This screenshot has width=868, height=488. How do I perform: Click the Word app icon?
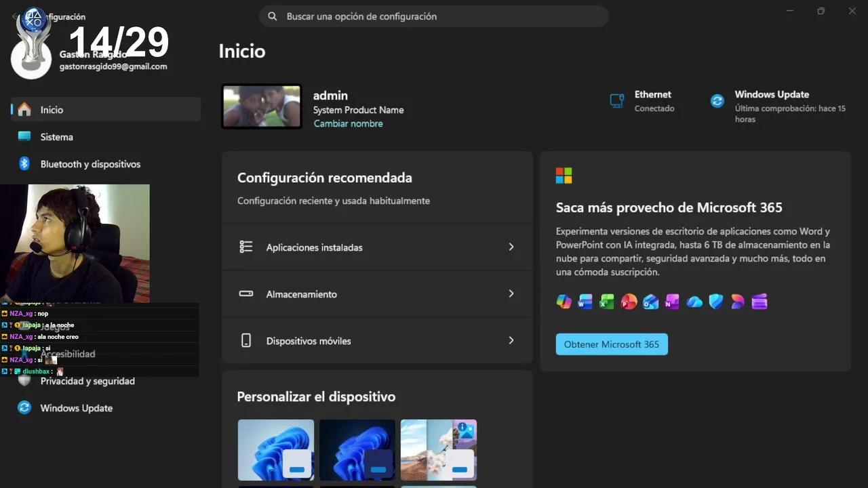pyautogui.click(x=585, y=302)
